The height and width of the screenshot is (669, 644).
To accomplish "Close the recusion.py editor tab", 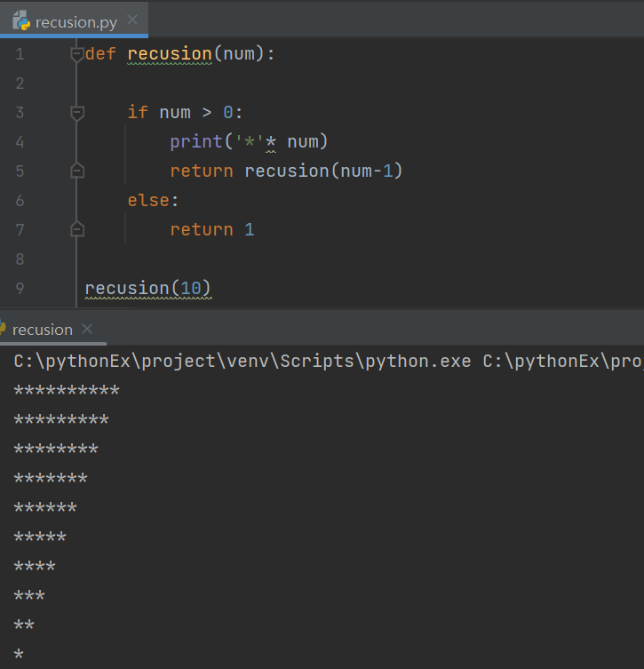I will [132, 20].
